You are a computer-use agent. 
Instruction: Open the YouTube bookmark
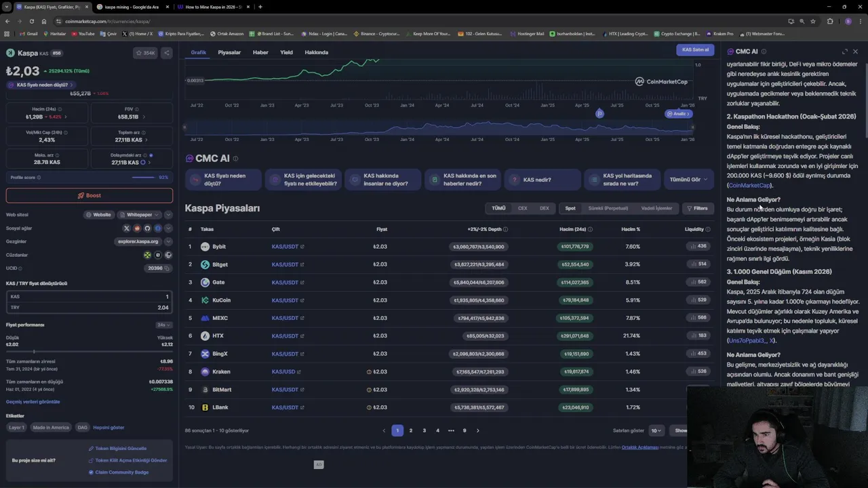[x=82, y=33]
